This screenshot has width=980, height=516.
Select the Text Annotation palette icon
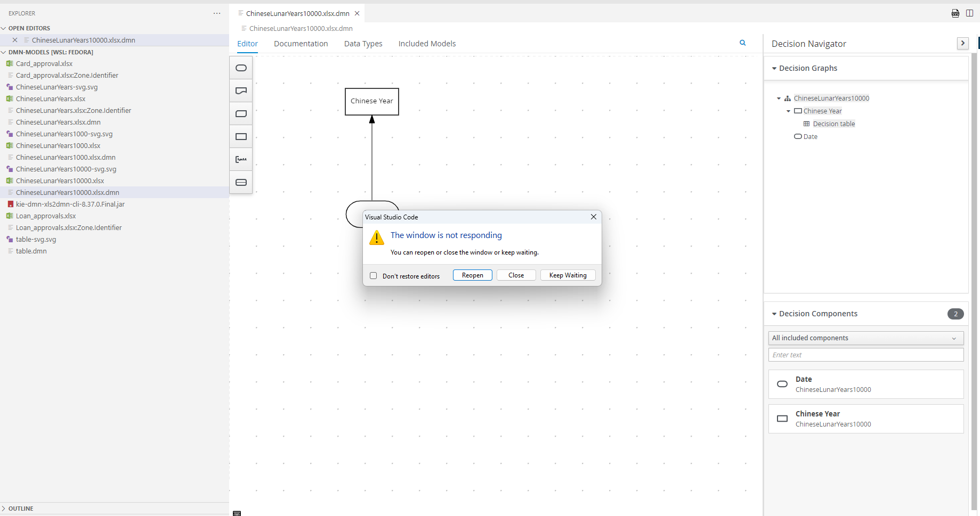[241, 160]
